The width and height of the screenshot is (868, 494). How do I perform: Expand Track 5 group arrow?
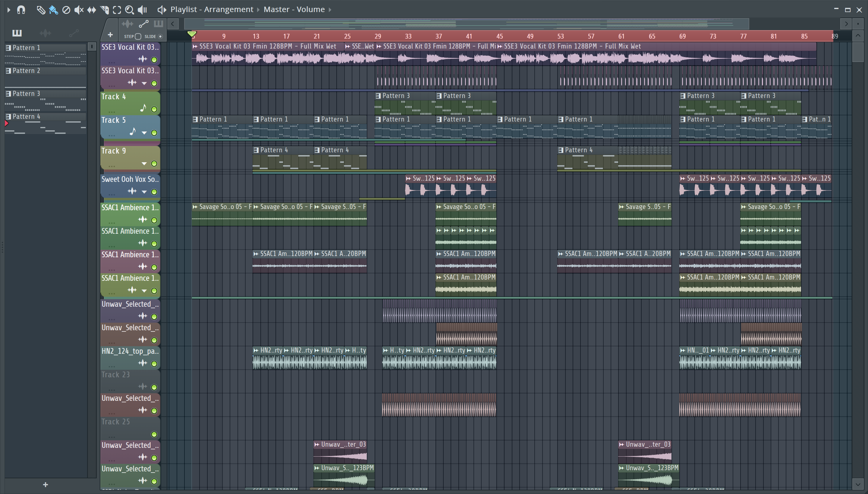144,133
